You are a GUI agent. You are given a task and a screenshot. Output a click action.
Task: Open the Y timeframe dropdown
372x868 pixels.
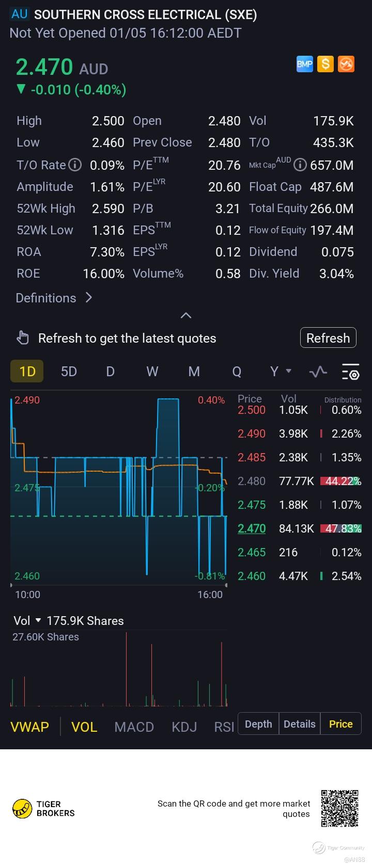(281, 372)
